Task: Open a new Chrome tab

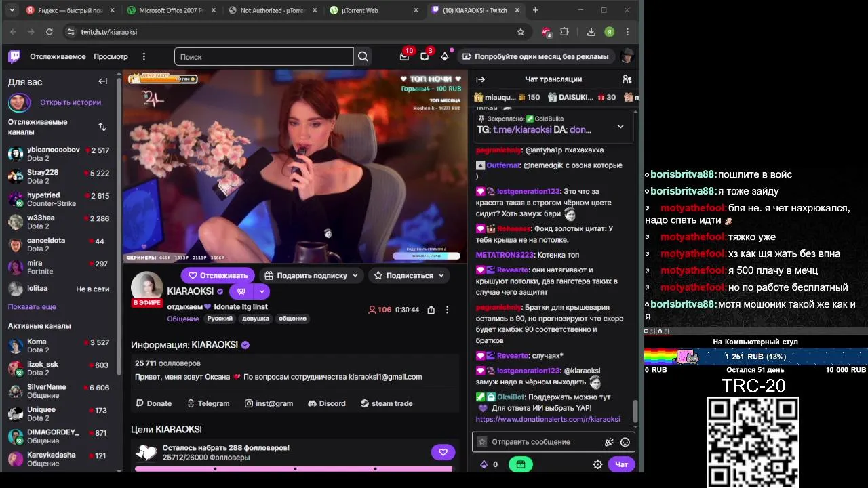Action: click(535, 10)
